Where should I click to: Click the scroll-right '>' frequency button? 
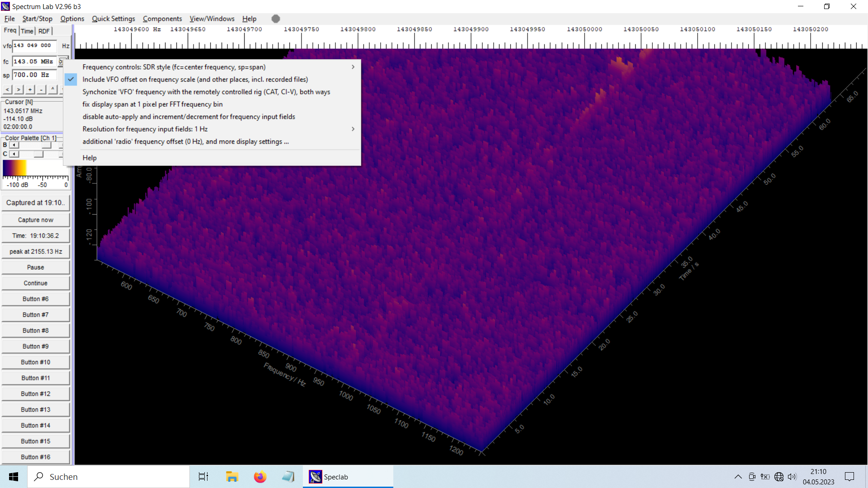point(19,89)
